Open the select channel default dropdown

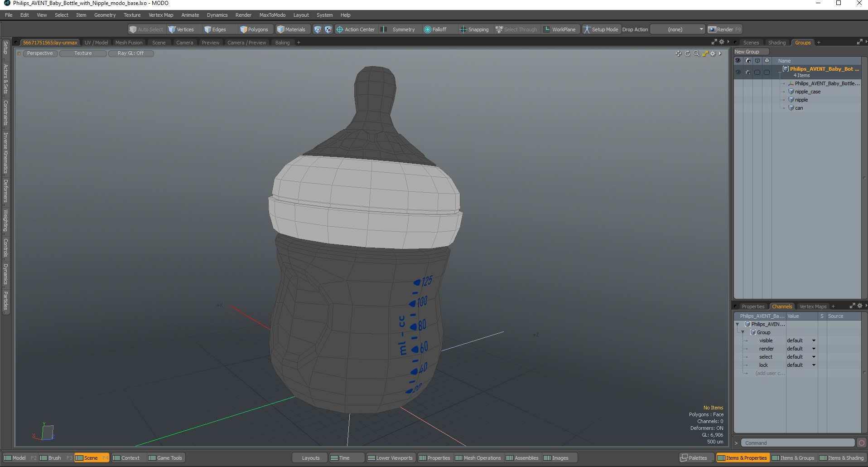(x=801, y=357)
